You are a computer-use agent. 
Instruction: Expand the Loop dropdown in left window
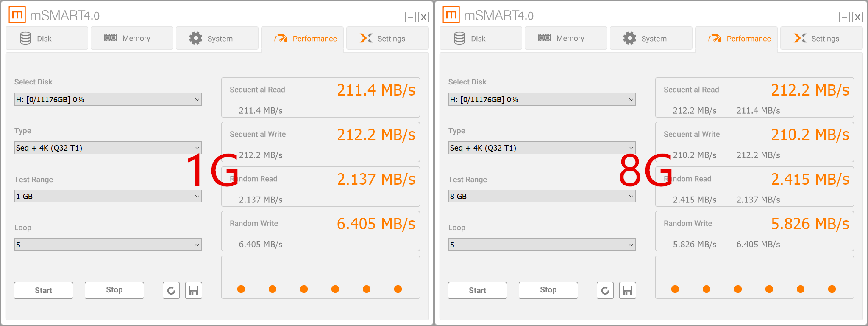pyautogui.click(x=108, y=245)
